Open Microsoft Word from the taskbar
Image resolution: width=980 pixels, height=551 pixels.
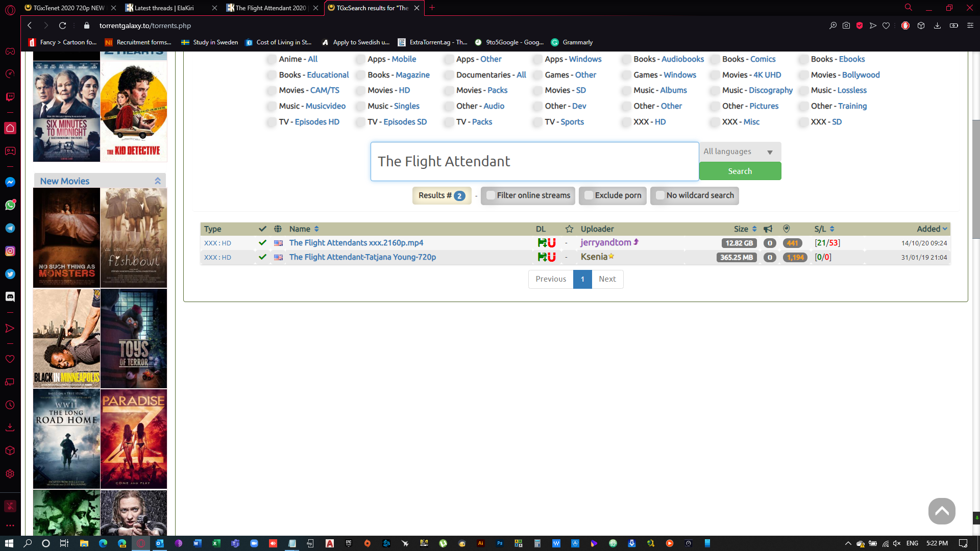tap(197, 543)
